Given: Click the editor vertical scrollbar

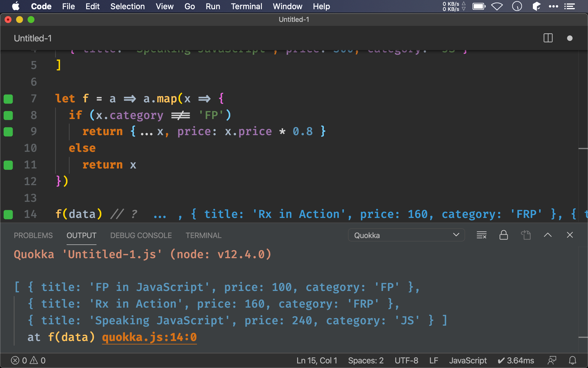Looking at the screenshot, I should pos(583,136).
